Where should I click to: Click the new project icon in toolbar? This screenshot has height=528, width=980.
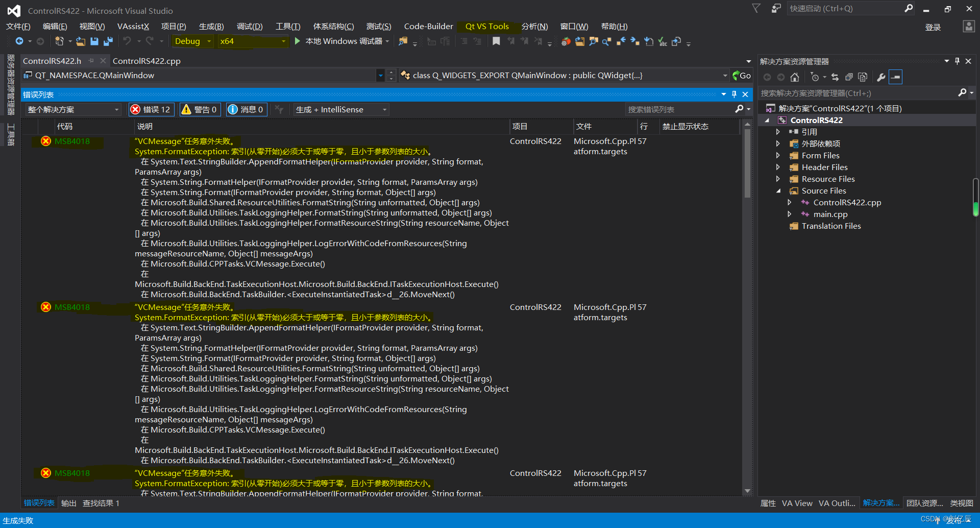pos(59,41)
